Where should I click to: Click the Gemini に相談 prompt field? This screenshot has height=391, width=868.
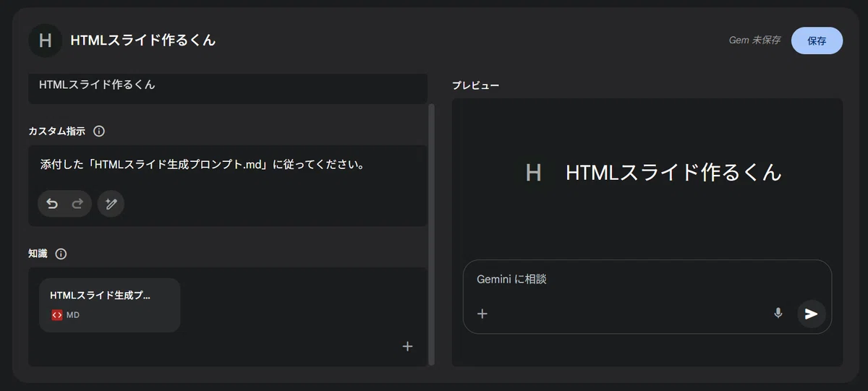tap(647, 279)
